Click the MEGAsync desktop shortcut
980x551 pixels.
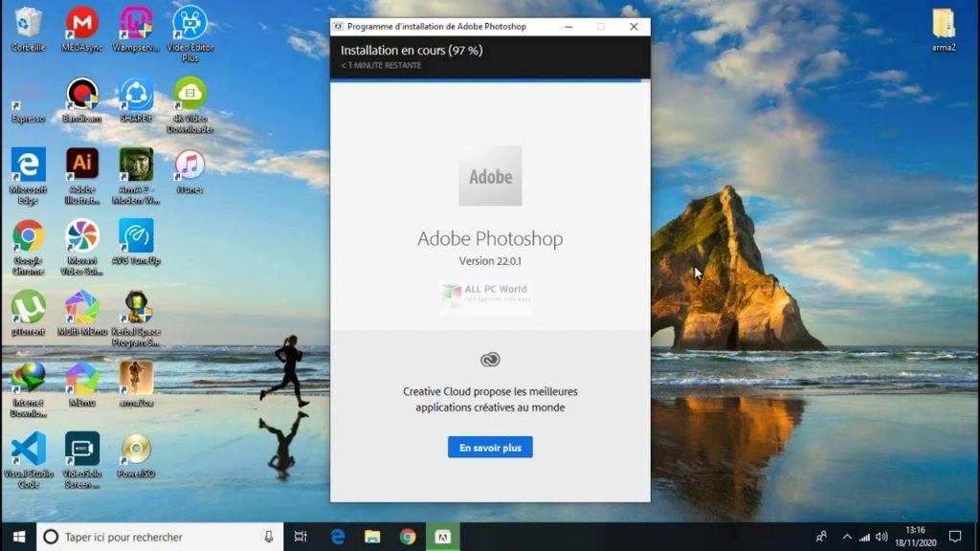(82, 23)
